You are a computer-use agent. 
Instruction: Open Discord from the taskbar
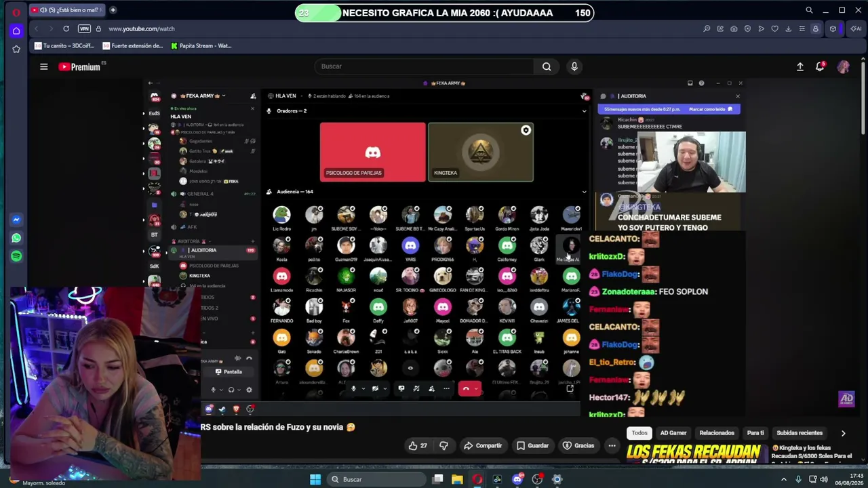pyautogui.click(x=517, y=479)
